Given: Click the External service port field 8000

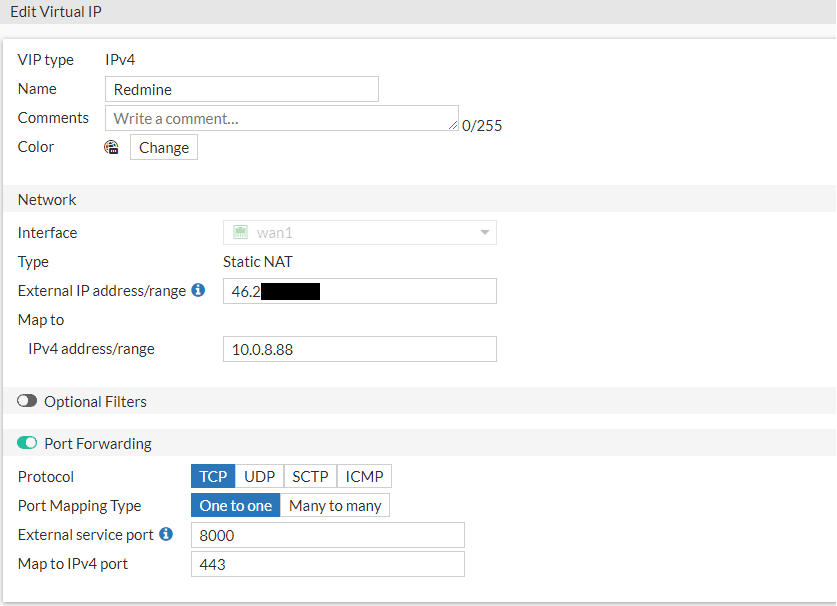Looking at the screenshot, I should (x=328, y=535).
